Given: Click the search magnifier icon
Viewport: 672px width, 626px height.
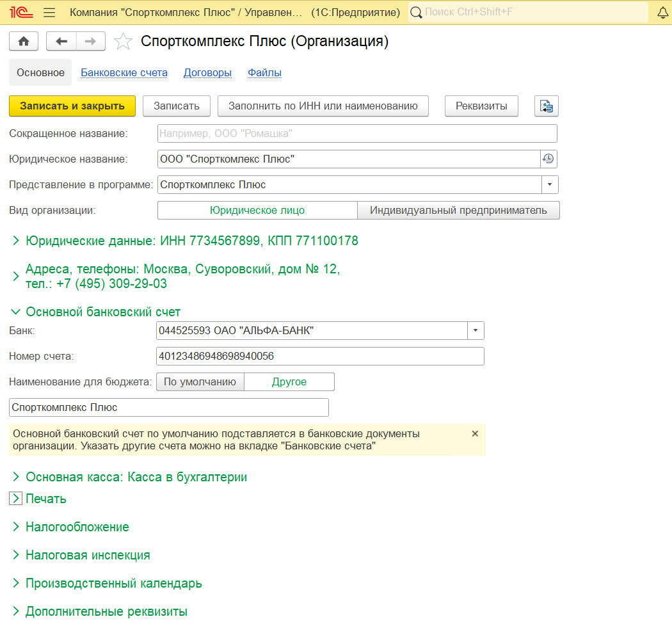Looking at the screenshot, I should coord(416,12).
